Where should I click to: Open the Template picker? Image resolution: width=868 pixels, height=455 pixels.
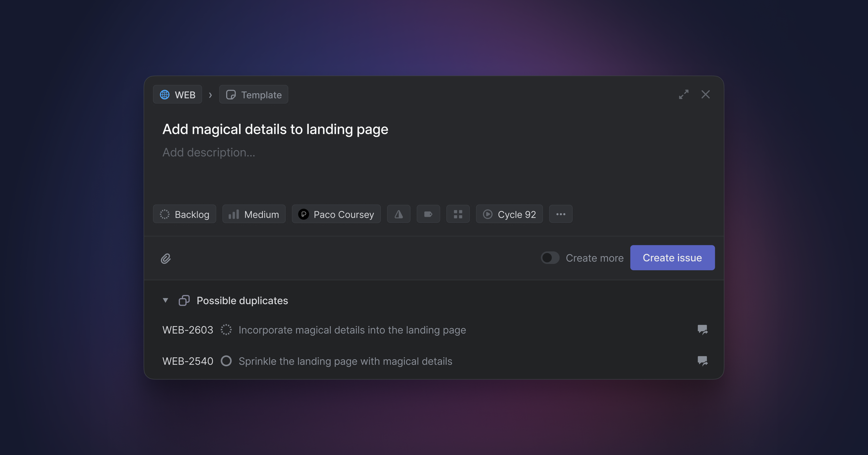253,95
